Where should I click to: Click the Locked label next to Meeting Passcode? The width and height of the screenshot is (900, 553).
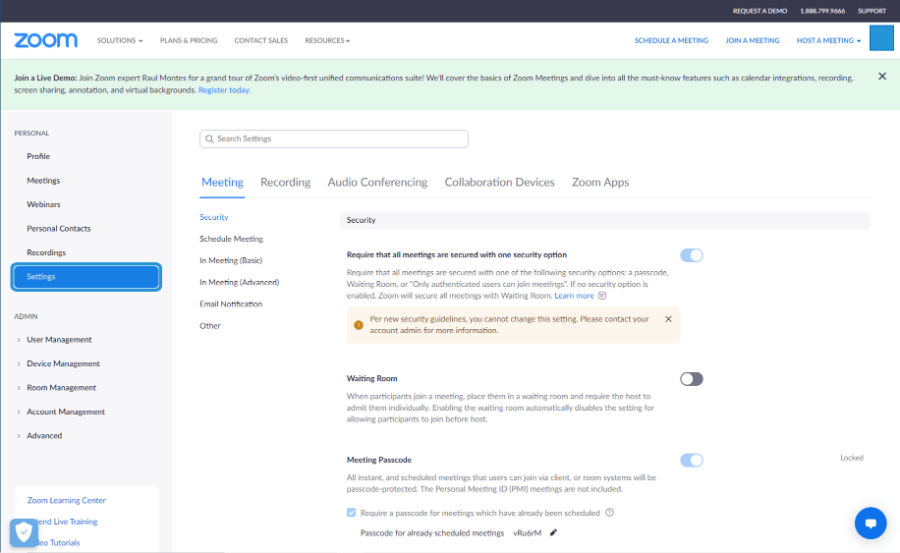(852, 458)
